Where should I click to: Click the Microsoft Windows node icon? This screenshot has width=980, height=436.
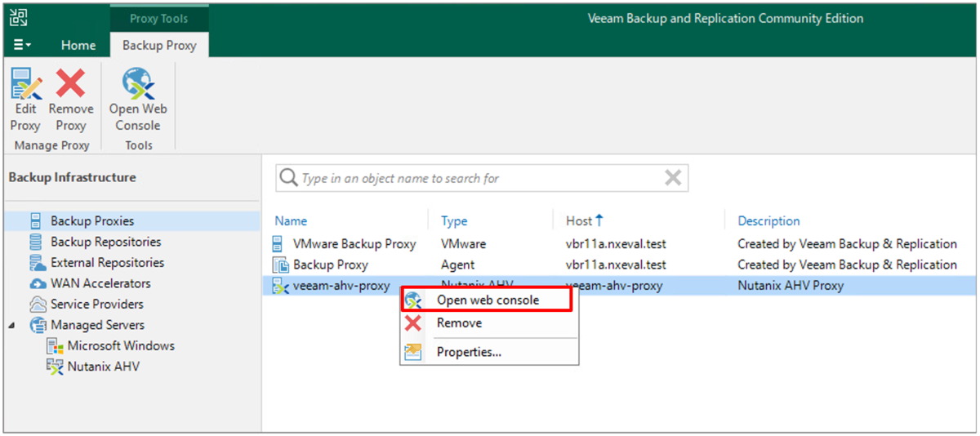tap(55, 345)
